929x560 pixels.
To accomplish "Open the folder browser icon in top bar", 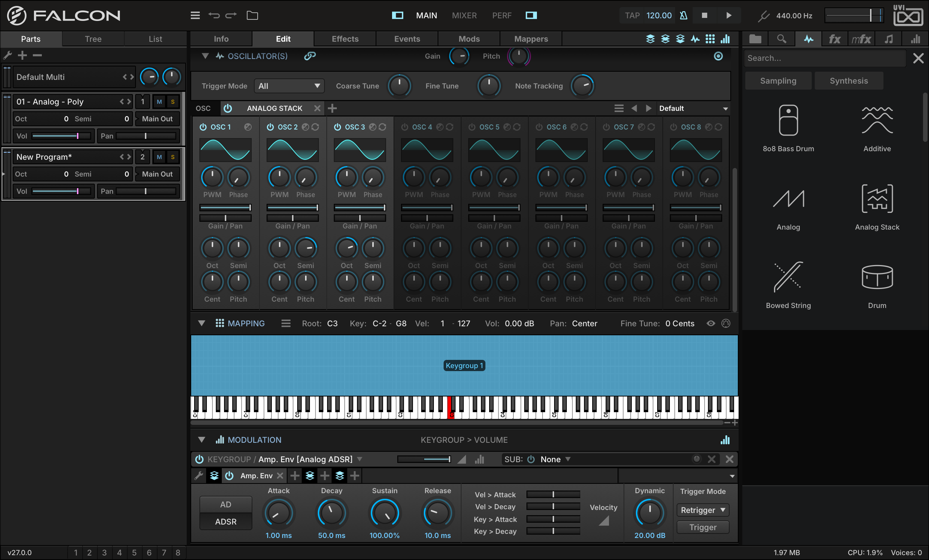I will [x=252, y=15].
